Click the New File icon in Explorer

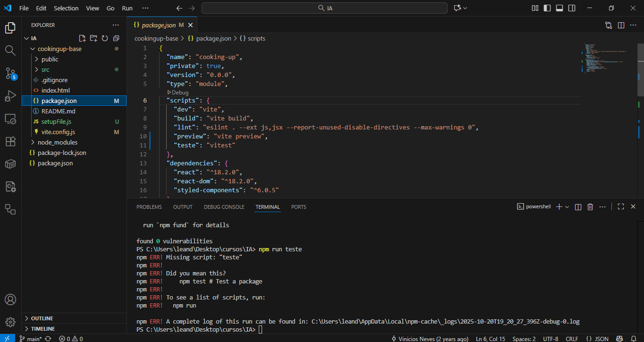tap(82, 38)
